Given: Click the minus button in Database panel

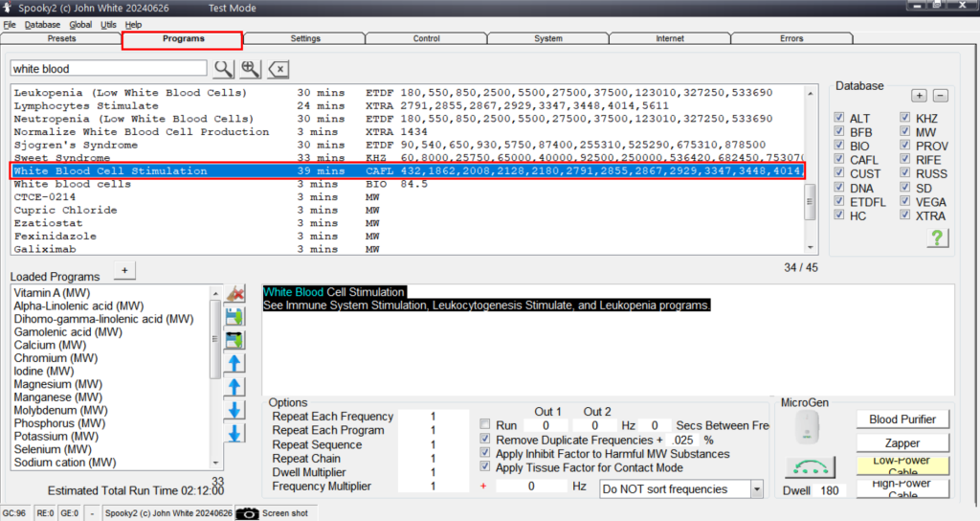Looking at the screenshot, I should [x=940, y=95].
